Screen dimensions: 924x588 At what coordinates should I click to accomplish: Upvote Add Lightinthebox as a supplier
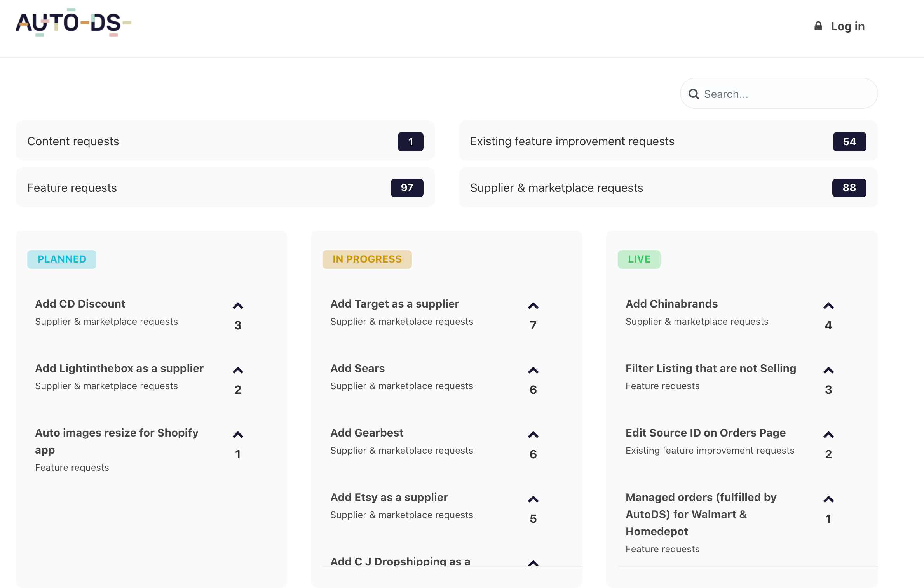238,371
